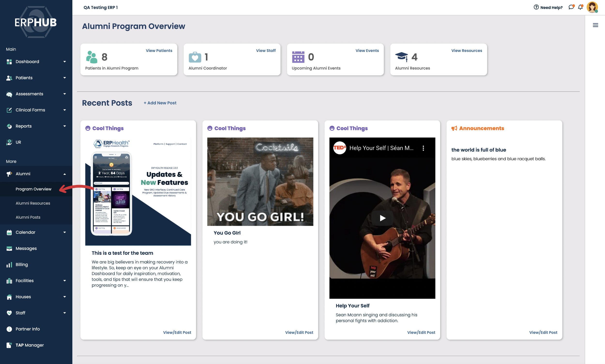Click the Need Help question icon
The image size is (605, 364).
pyautogui.click(x=536, y=7)
